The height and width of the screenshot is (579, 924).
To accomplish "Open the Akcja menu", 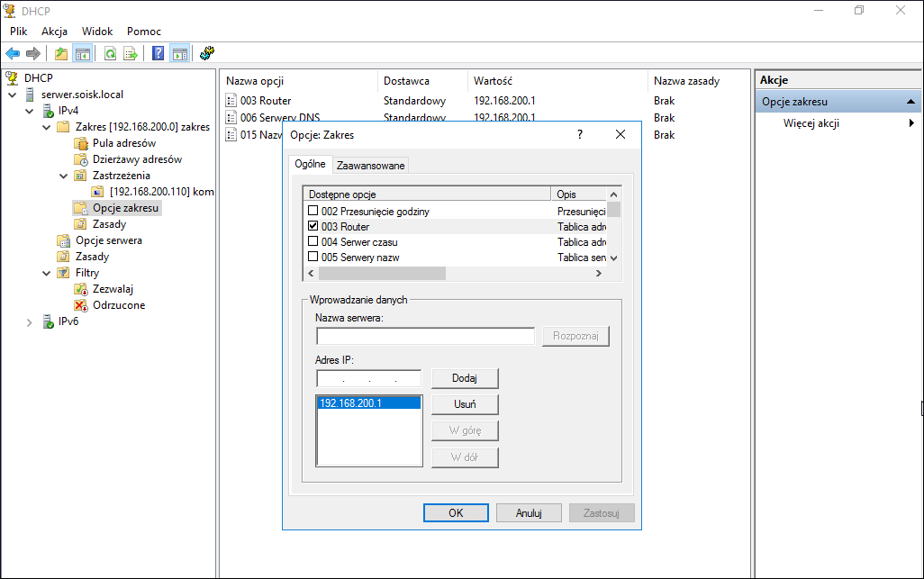I will (x=54, y=32).
